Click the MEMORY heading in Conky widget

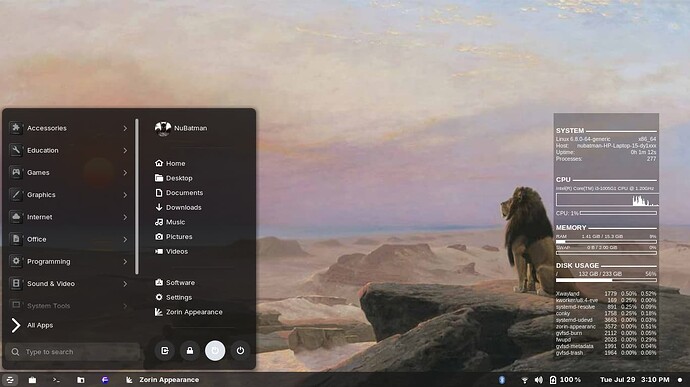(x=571, y=228)
